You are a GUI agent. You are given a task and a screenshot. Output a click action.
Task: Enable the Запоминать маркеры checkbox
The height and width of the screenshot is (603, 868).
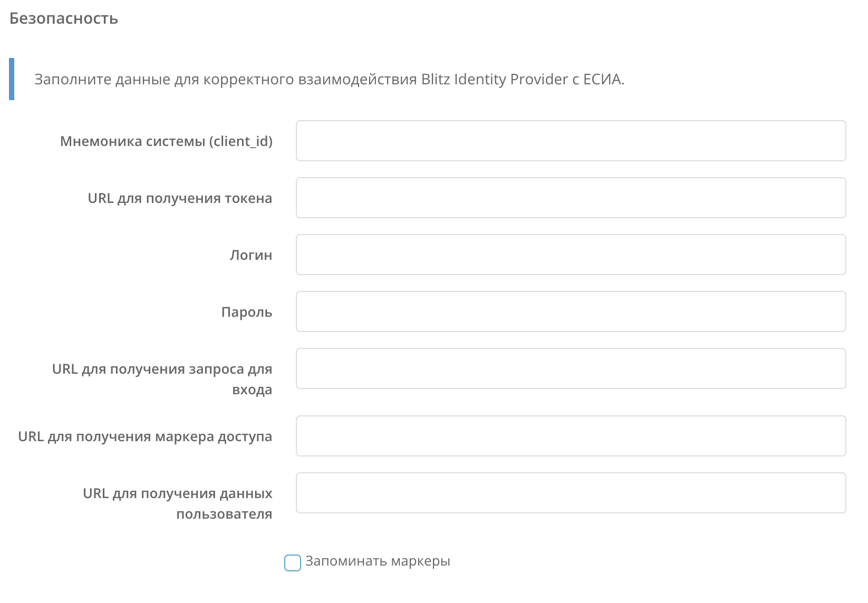coord(292,562)
